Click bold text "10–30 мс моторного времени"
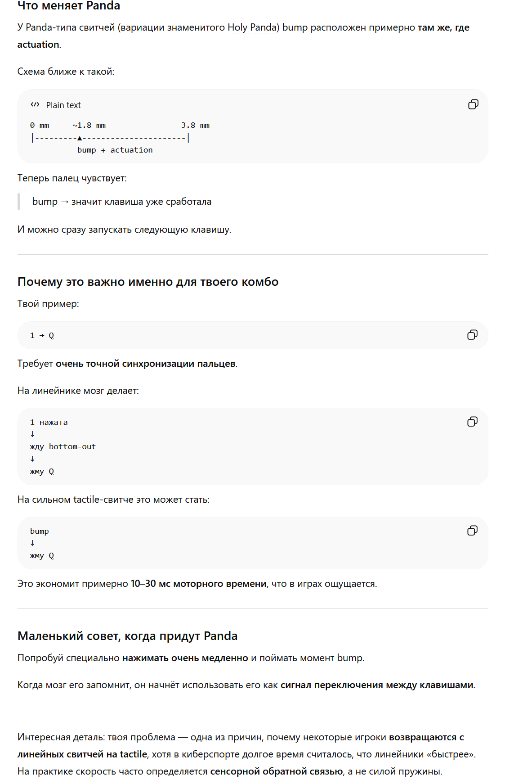 pos(199,584)
